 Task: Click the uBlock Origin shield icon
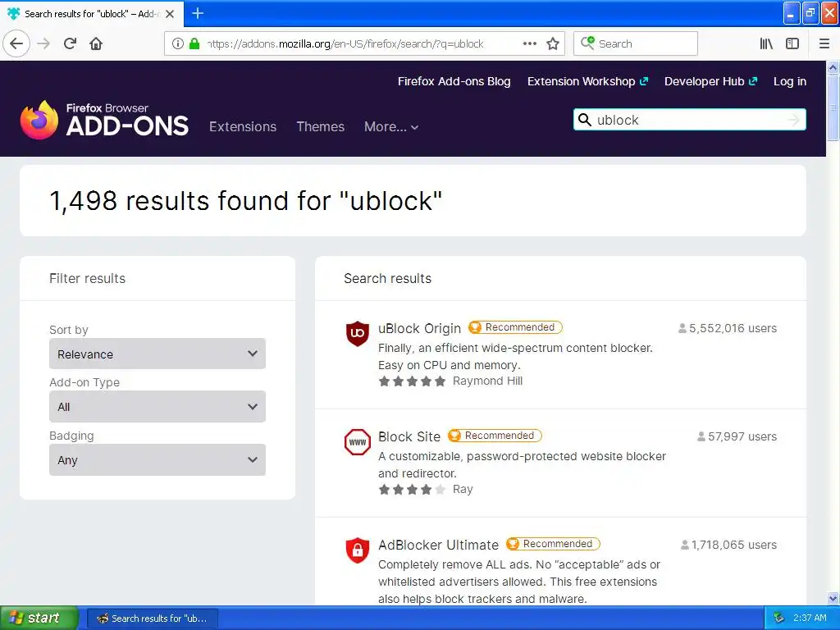[358, 333]
